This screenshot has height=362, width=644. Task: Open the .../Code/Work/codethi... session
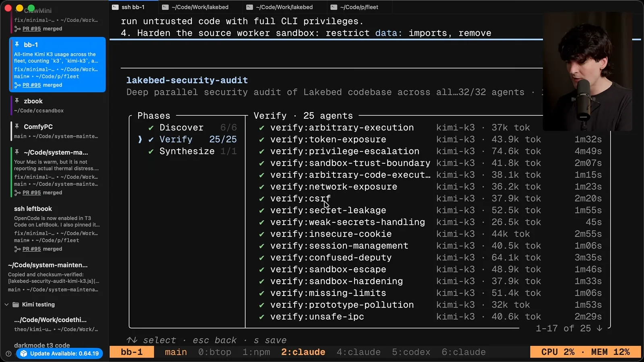pos(58,324)
